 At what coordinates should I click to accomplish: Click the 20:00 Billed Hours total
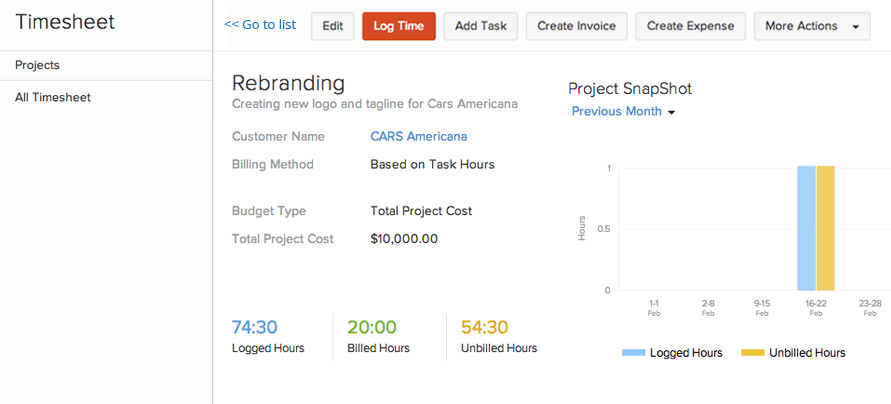[371, 327]
